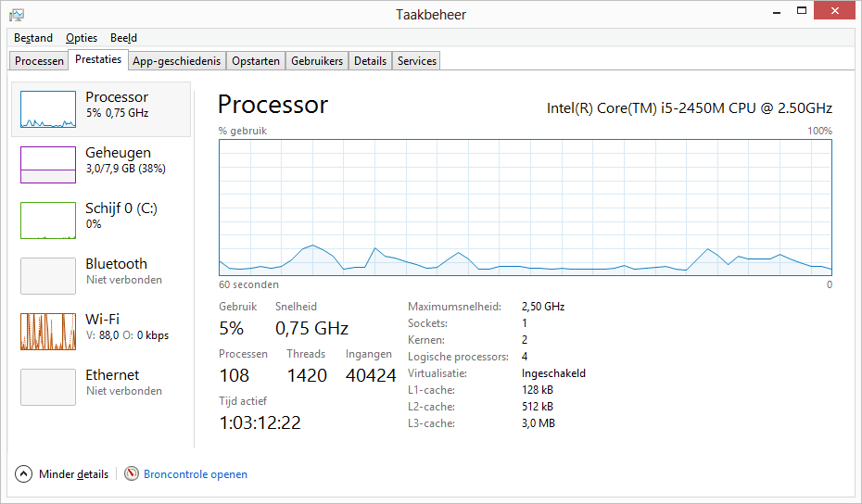Switch to the Processen tab

coord(40,61)
